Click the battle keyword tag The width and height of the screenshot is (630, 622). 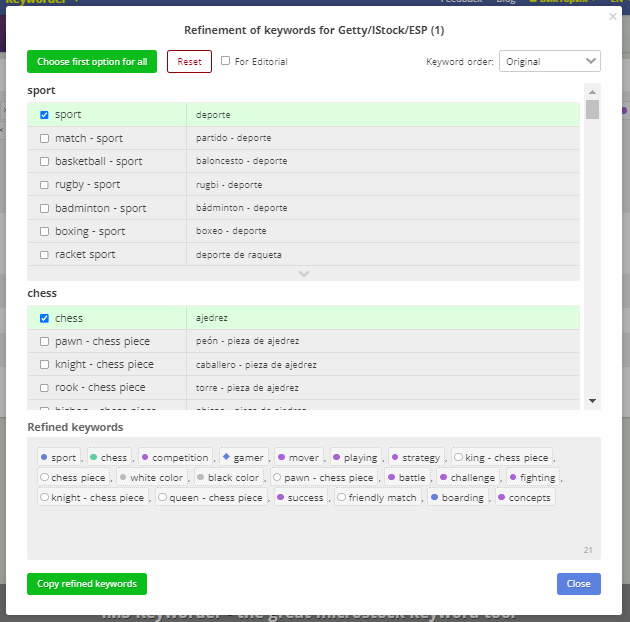pos(407,477)
